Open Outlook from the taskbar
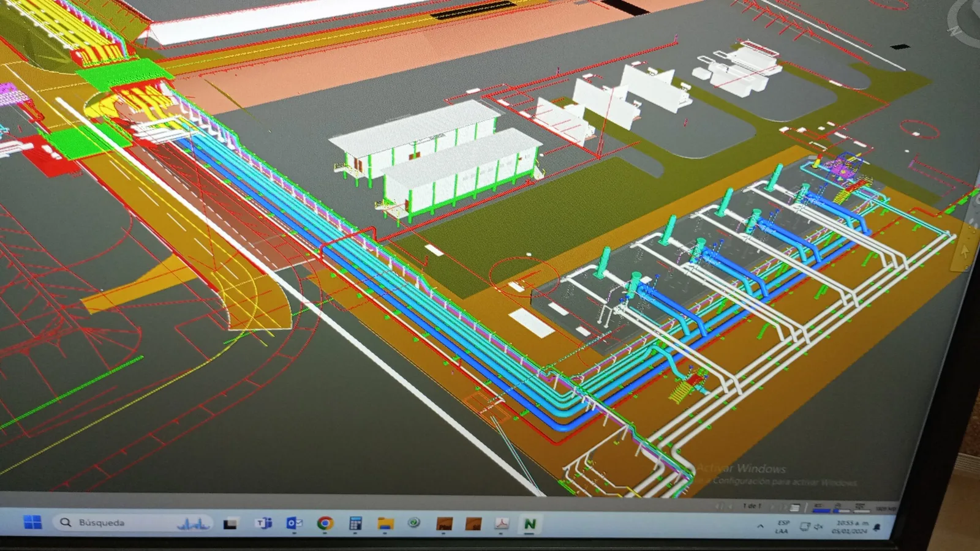The width and height of the screenshot is (980, 551). (294, 523)
